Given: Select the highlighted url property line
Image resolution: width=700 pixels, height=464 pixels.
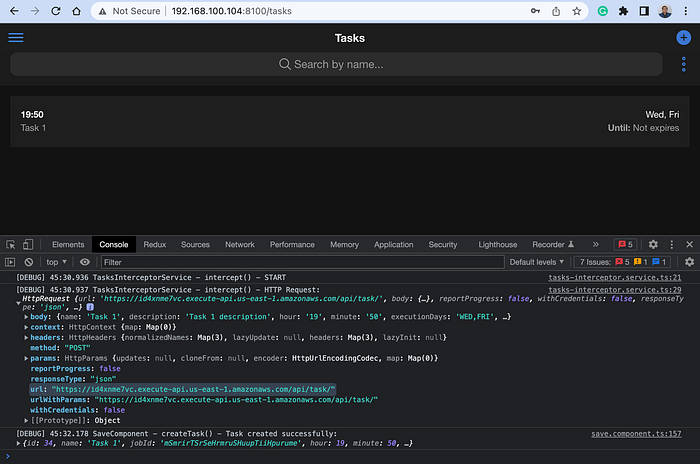Looking at the screenshot, I should tap(183, 389).
